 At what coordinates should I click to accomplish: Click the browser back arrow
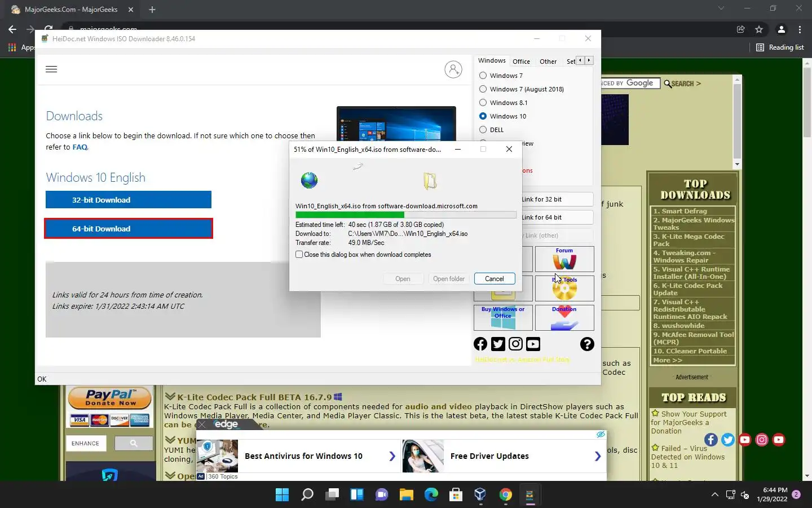click(x=12, y=29)
